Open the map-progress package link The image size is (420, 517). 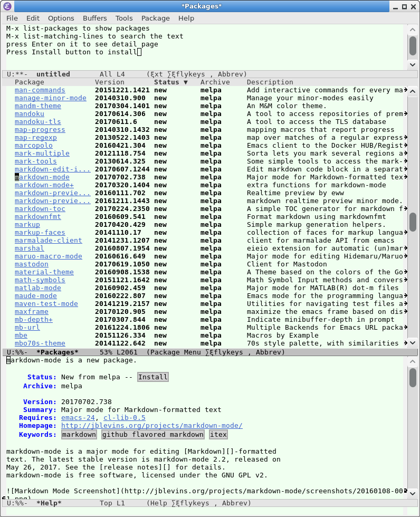tap(40, 130)
